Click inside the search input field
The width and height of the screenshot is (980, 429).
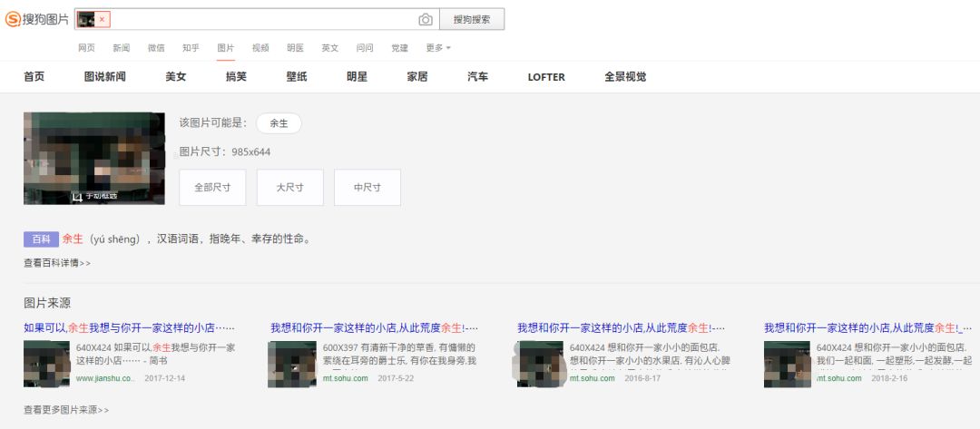coord(263,19)
